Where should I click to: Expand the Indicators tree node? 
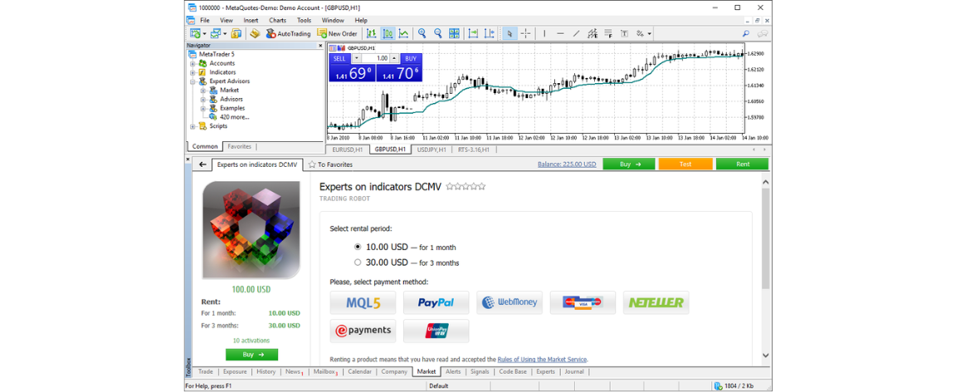coord(193,72)
